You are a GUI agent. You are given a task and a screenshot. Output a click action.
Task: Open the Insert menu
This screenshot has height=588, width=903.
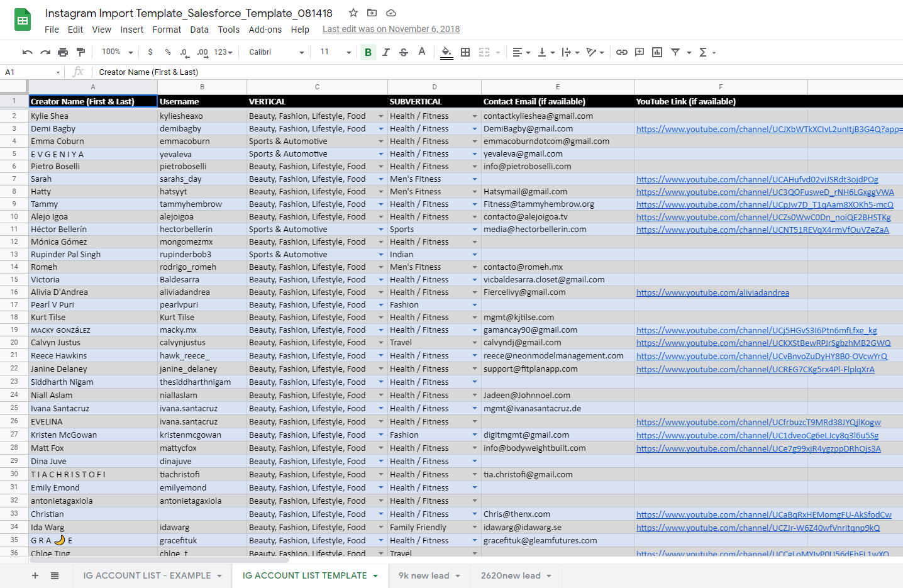tap(132, 30)
